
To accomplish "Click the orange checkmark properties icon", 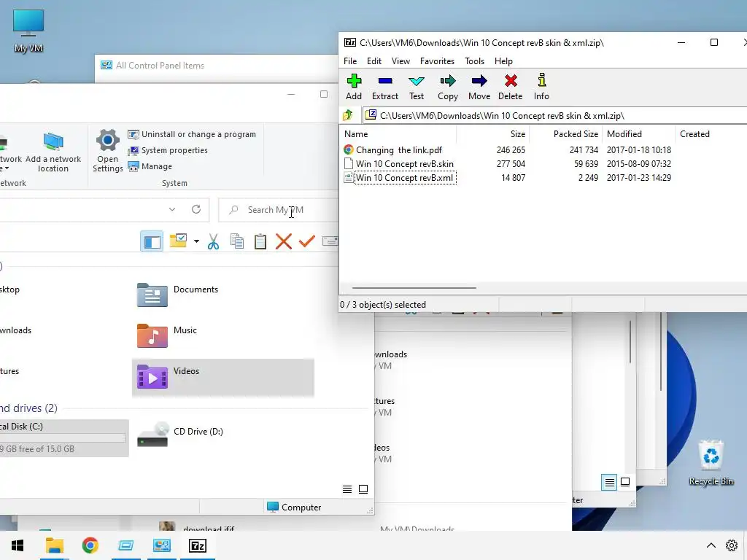I will point(307,241).
